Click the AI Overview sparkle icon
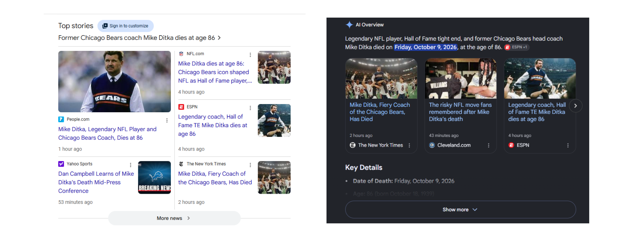 click(349, 25)
